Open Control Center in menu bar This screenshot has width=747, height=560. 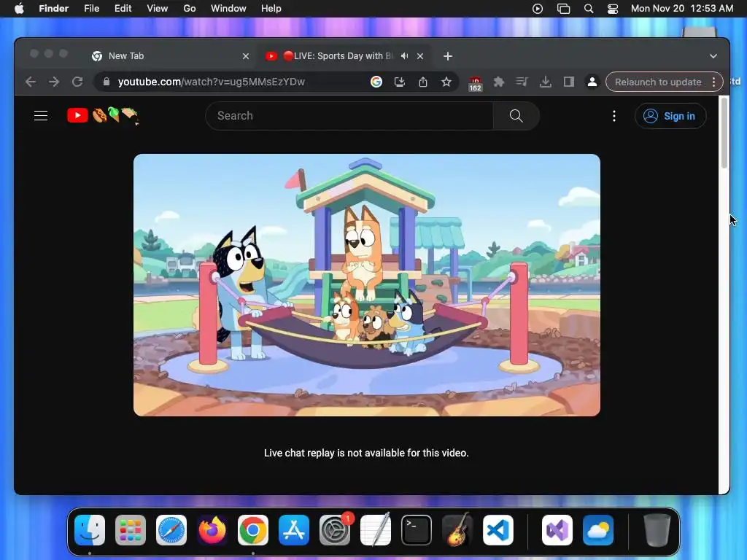613,9
